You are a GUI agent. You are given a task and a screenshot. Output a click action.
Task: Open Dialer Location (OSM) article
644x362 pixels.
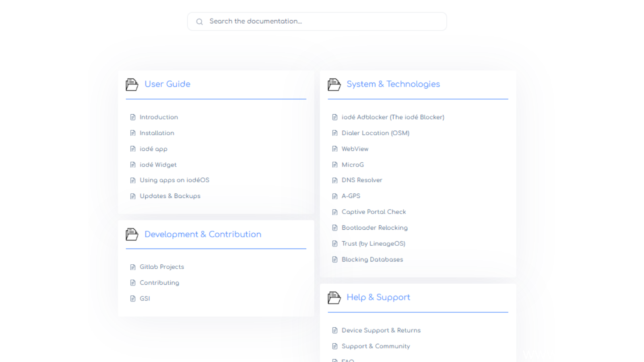point(376,133)
